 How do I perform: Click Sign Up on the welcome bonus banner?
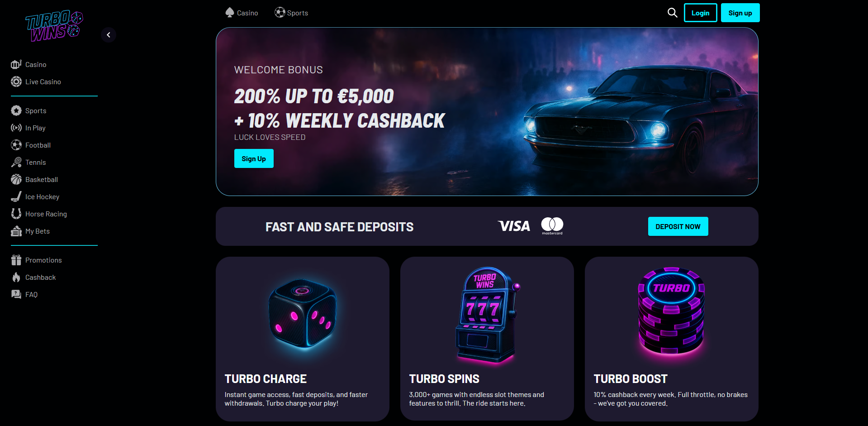[x=254, y=158]
